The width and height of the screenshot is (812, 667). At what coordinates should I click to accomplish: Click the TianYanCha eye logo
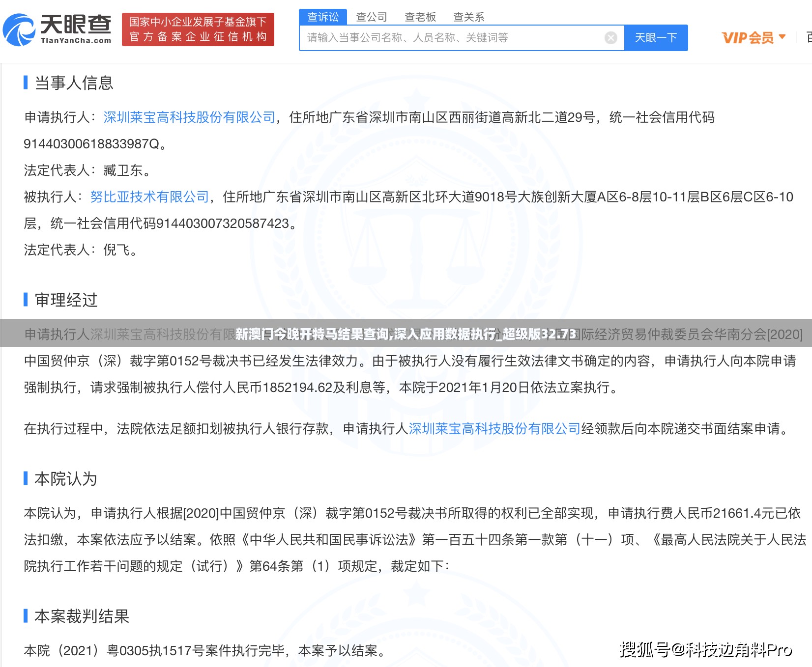click(x=20, y=29)
